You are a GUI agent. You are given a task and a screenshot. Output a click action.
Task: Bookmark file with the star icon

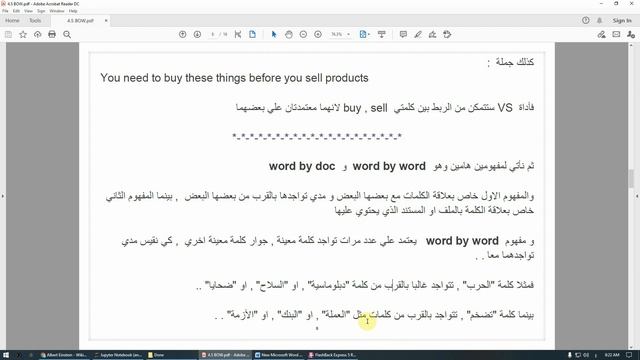point(23,35)
